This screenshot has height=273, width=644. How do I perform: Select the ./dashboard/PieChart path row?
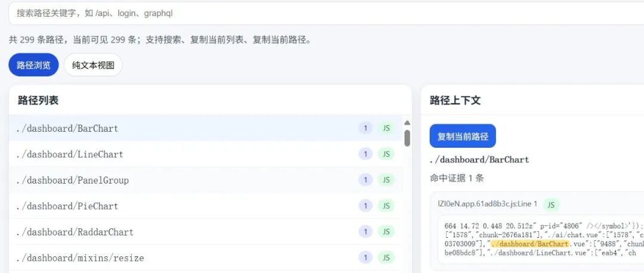click(x=206, y=206)
